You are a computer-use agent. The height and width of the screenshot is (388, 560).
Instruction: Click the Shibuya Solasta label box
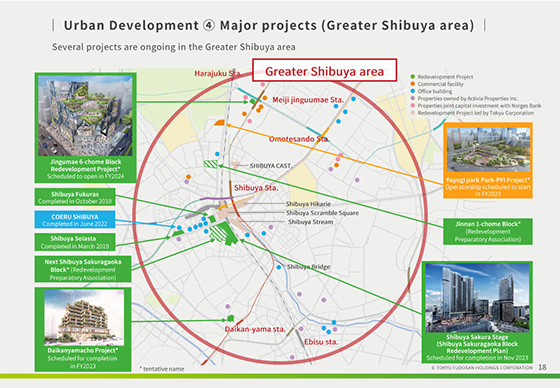tap(75, 242)
